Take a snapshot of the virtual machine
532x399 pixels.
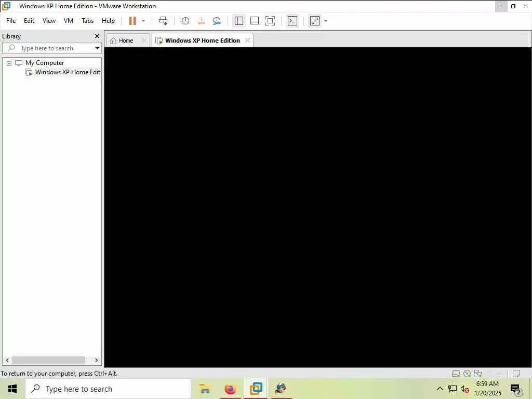[185, 21]
